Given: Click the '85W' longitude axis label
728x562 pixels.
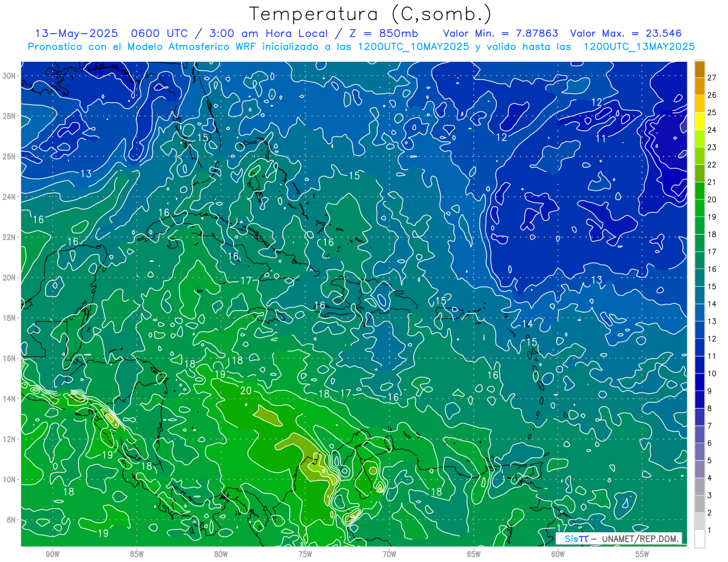Looking at the screenshot, I should pos(136,554).
